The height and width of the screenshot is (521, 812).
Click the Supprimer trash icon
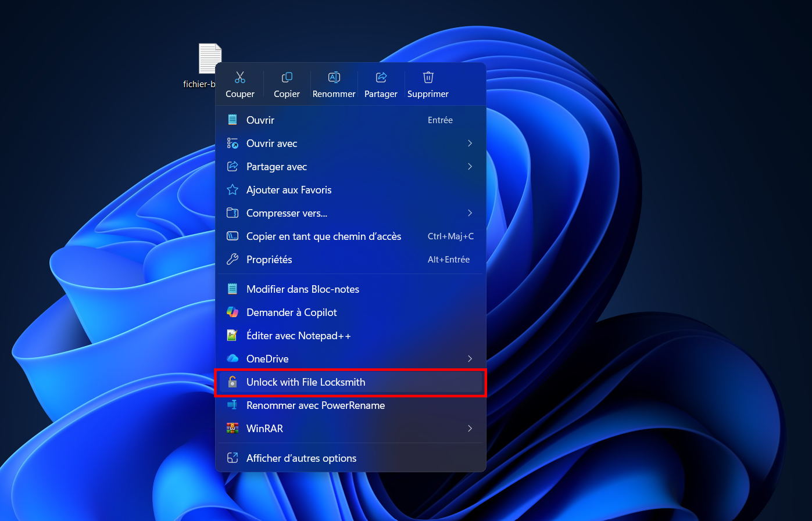pos(428,77)
